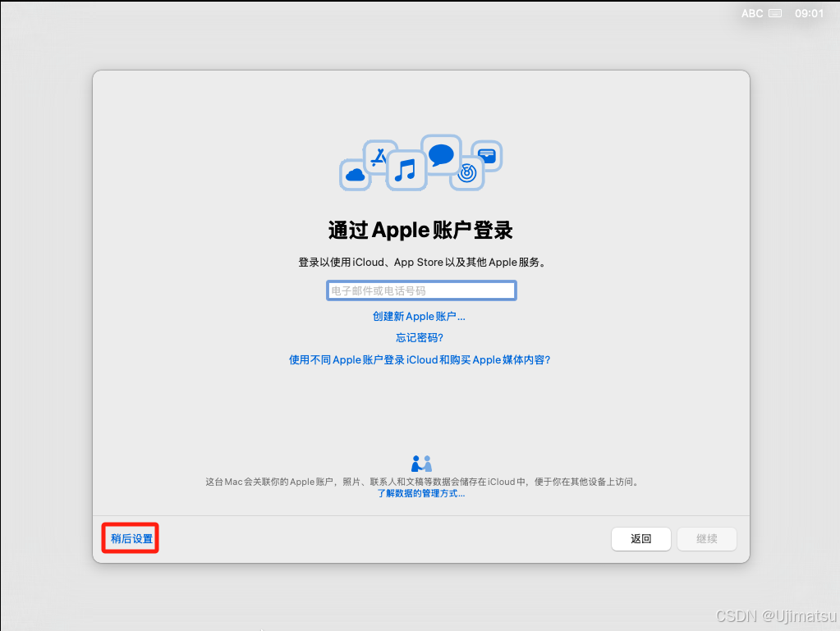Click the 忘记密码? link

click(x=420, y=338)
